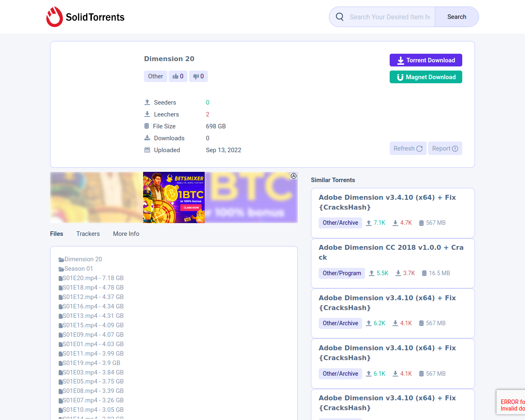Screen dimensions: 525x420
Task: Click the Downloads label
Action: (169, 138)
